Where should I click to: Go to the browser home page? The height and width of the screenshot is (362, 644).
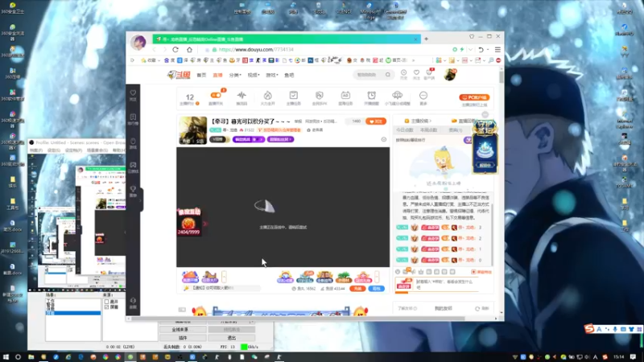[x=189, y=50]
